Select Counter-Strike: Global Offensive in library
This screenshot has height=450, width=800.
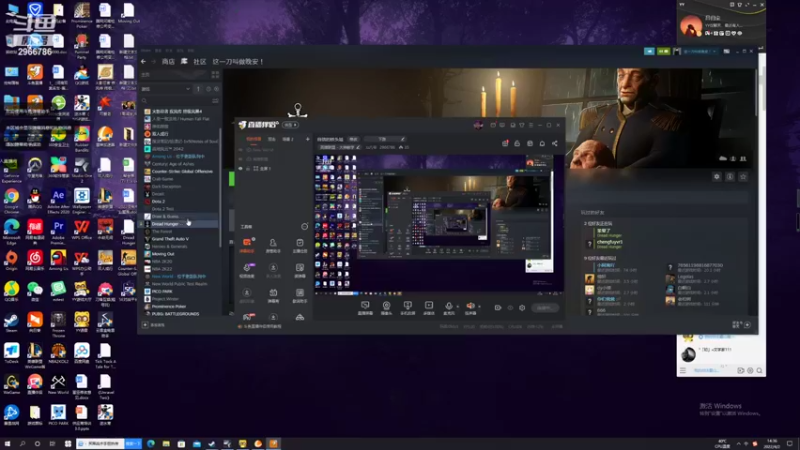182,171
